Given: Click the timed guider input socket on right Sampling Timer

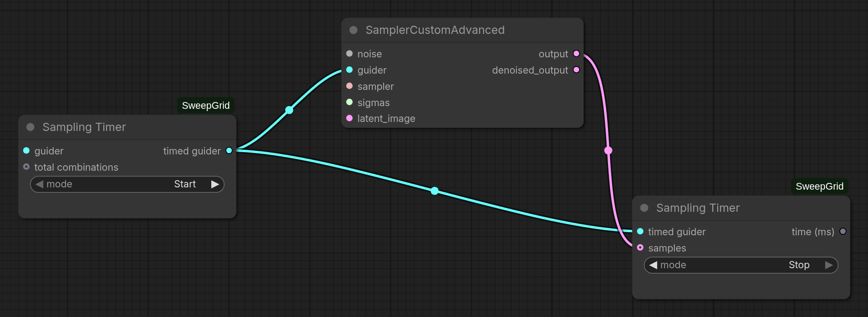Looking at the screenshot, I should click(x=640, y=231).
